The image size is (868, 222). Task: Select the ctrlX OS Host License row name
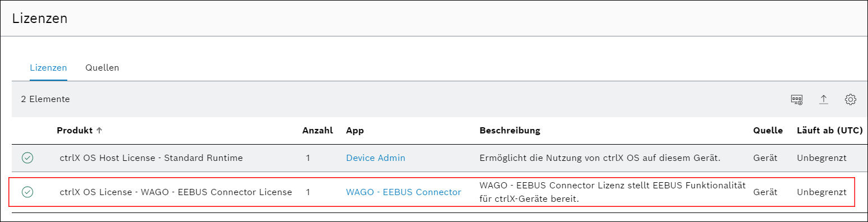(x=151, y=158)
